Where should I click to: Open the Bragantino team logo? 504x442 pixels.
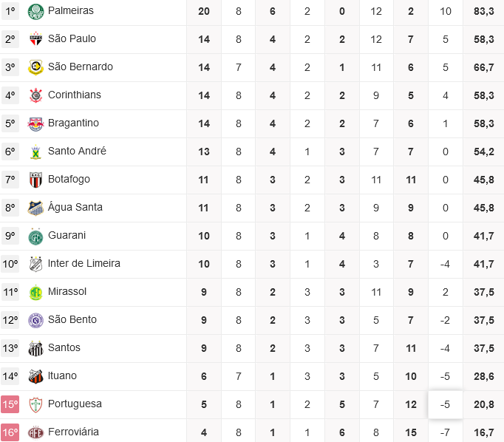pyautogui.click(x=35, y=123)
